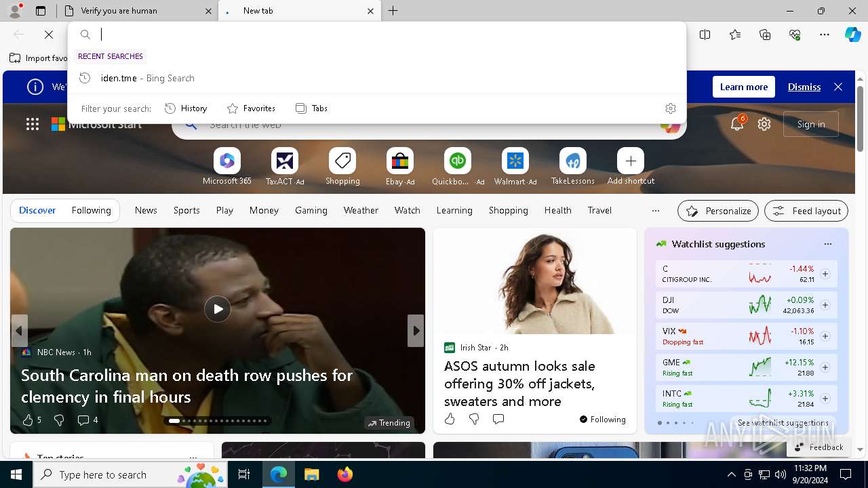Open Task View on taskbar

click(x=244, y=474)
